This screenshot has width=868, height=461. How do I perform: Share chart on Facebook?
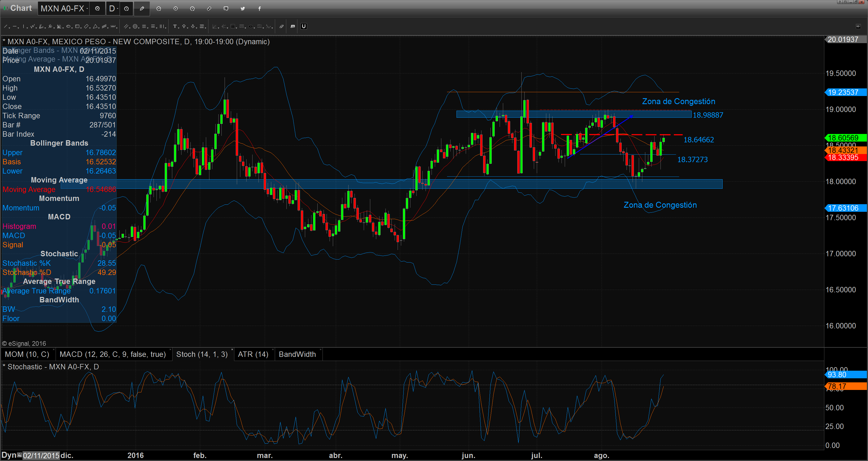tap(260, 8)
